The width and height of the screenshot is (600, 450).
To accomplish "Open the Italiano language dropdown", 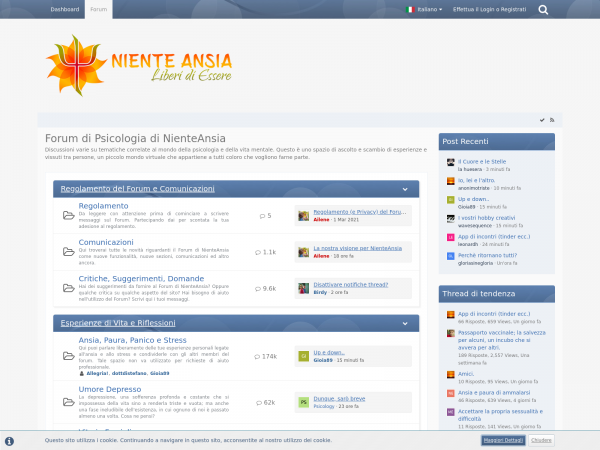I will (x=424, y=9).
